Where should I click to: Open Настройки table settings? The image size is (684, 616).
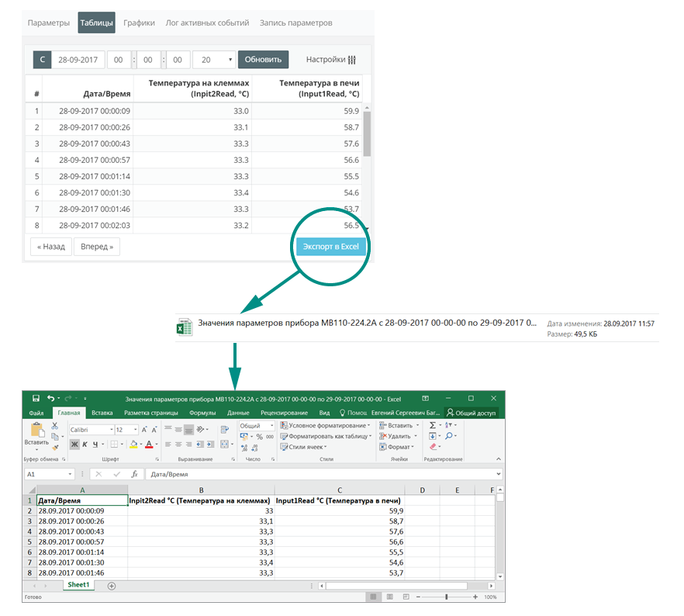point(330,60)
